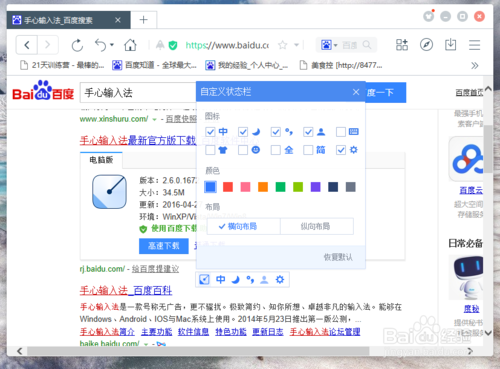Select the pink color swatch
The height and width of the screenshot is (369, 500).
[245, 187]
